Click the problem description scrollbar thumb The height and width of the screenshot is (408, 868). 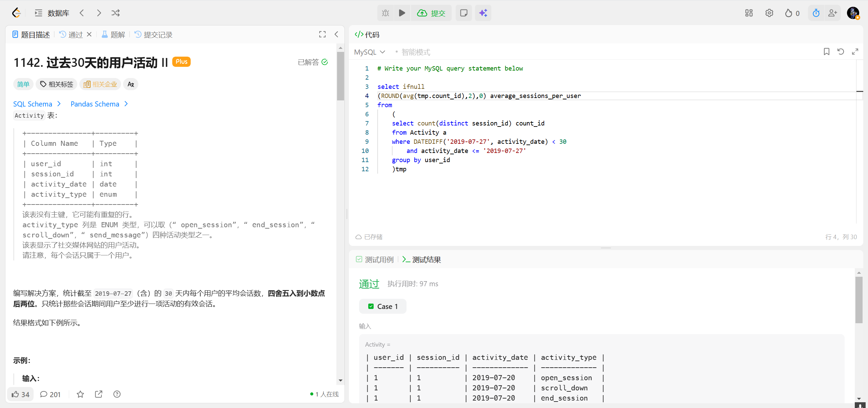340,76
